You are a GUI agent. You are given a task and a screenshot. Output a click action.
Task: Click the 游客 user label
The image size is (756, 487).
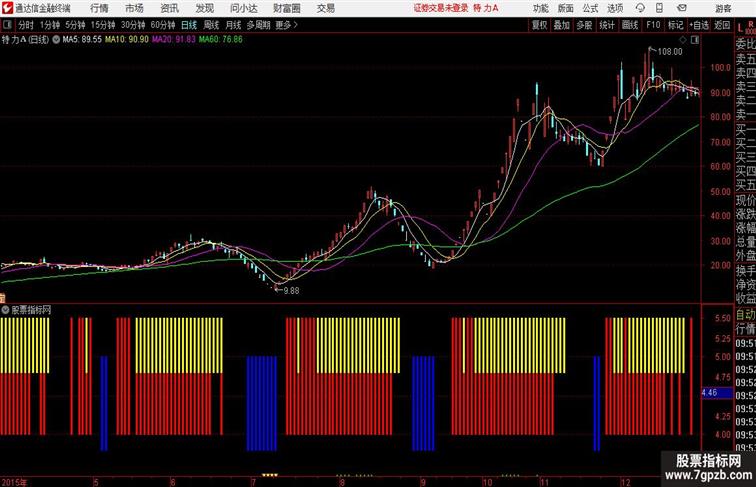723,8
